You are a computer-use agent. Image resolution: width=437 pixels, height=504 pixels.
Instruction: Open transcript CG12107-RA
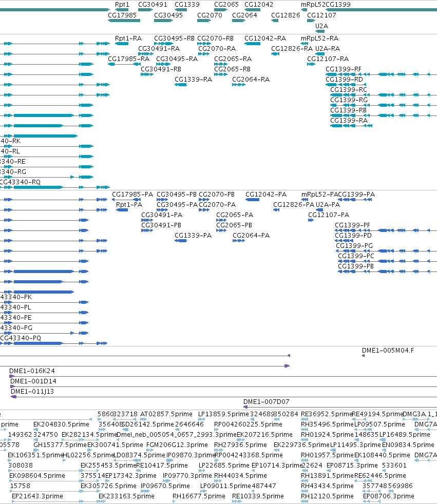[328, 59]
